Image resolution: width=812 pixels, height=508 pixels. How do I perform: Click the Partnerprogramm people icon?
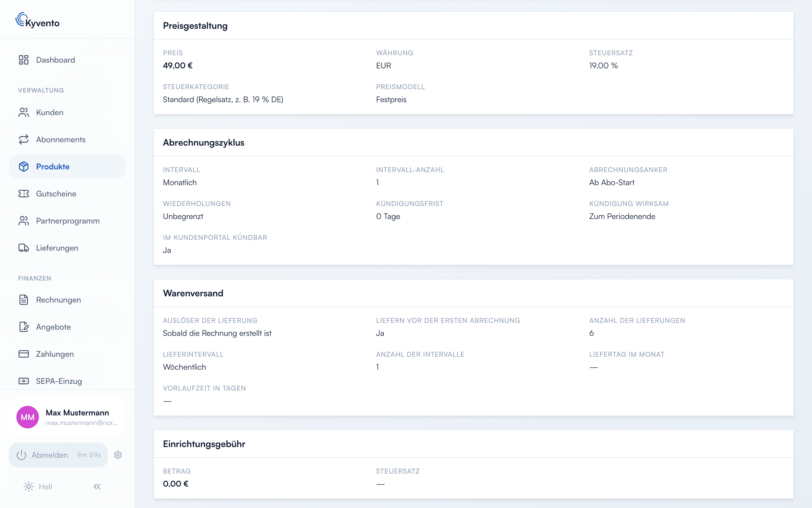point(23,221)
